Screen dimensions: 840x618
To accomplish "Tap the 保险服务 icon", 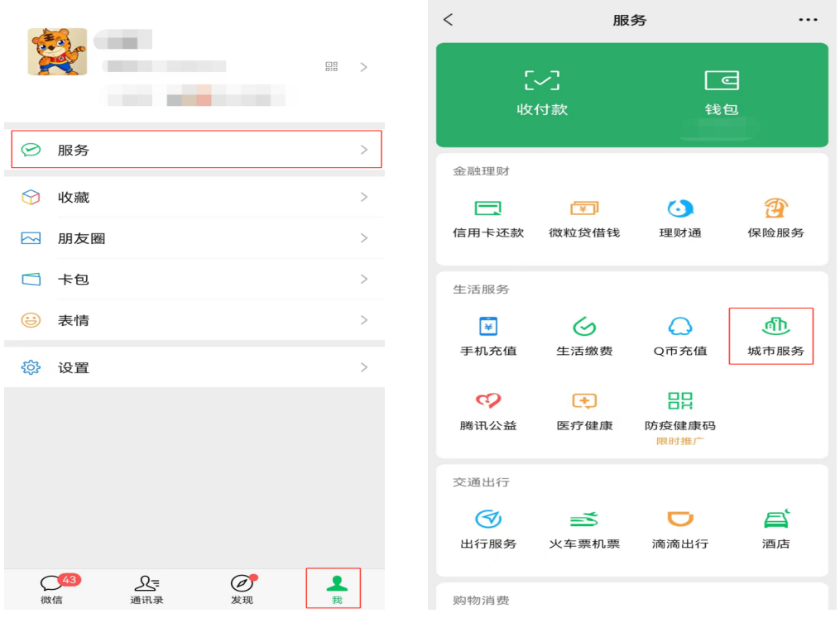I will point(775,208).
